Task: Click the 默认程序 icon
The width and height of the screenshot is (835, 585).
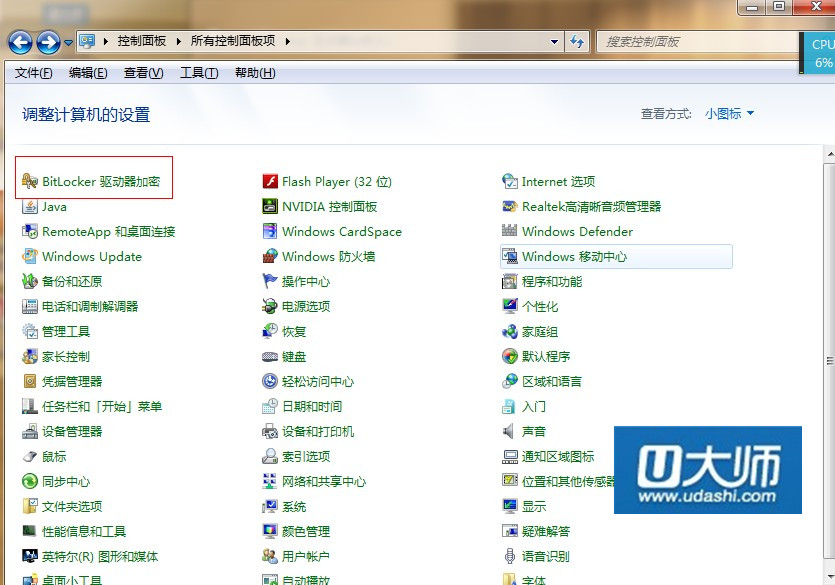Action: [x=510, y=357]
